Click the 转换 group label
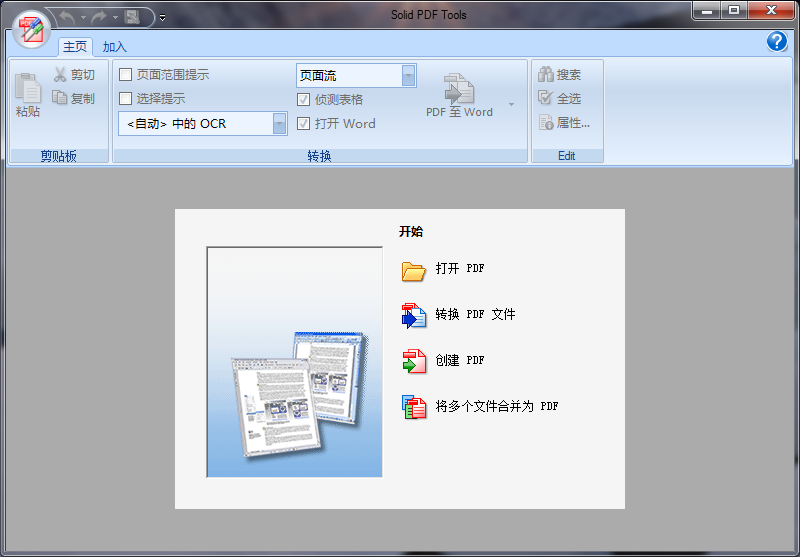 [319, 156]
